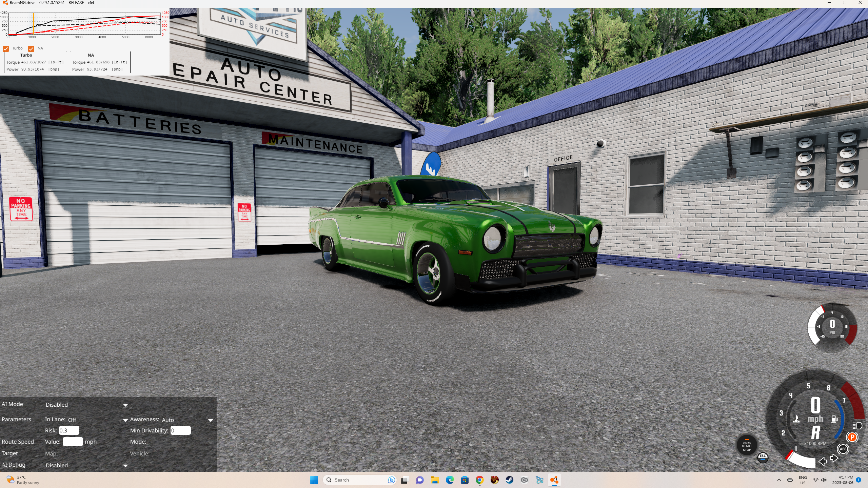This screenshot has width=868, height=488.
Task: Open Bing Chat from search box
Action: [x=391, y=480]
